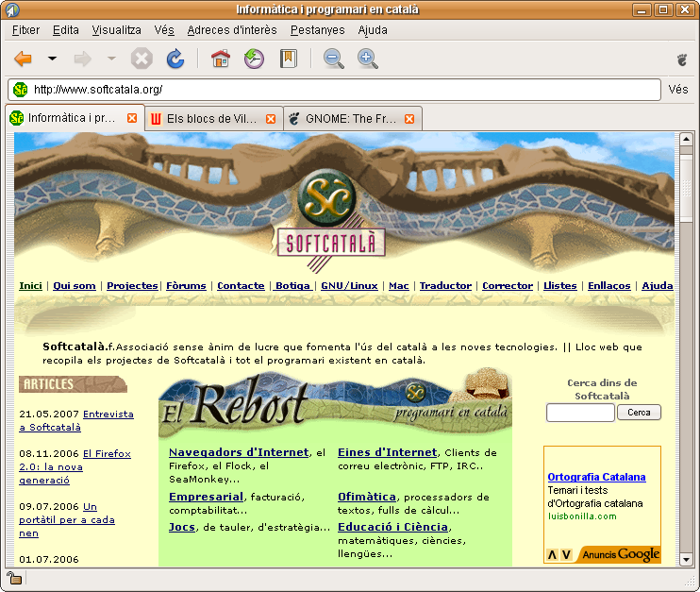The height and width of the screenshot is (592, 700).
Task: Open the Enllaços link
Action: [609, 285]
